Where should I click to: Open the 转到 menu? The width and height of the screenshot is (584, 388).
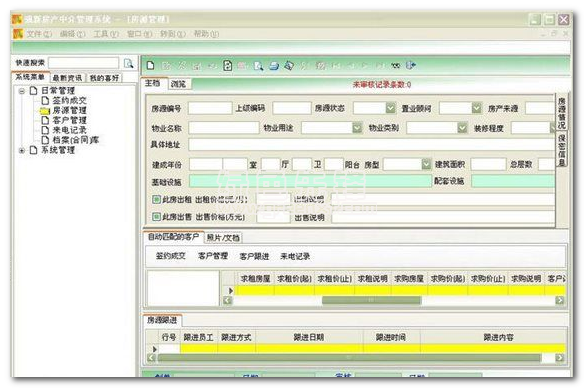point(173,34)
